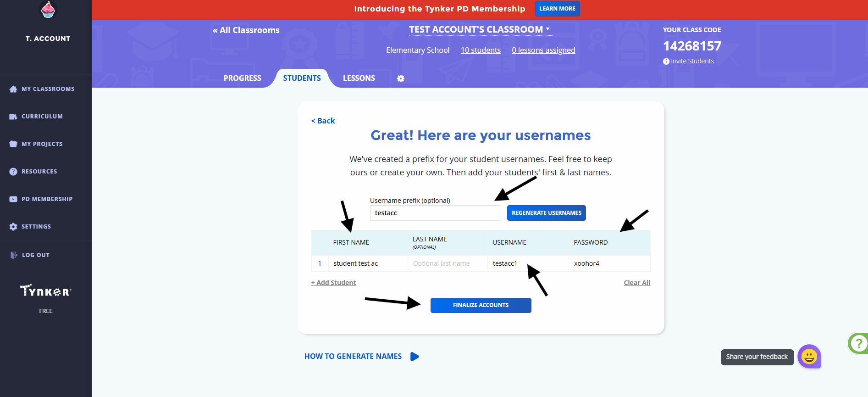The image size is (868, 397).
Task: Click the smiley feedback emoji icon
Action: (809, 356)
